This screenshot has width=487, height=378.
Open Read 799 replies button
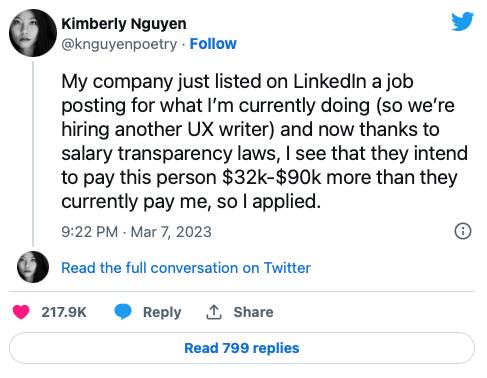[242, 348]
